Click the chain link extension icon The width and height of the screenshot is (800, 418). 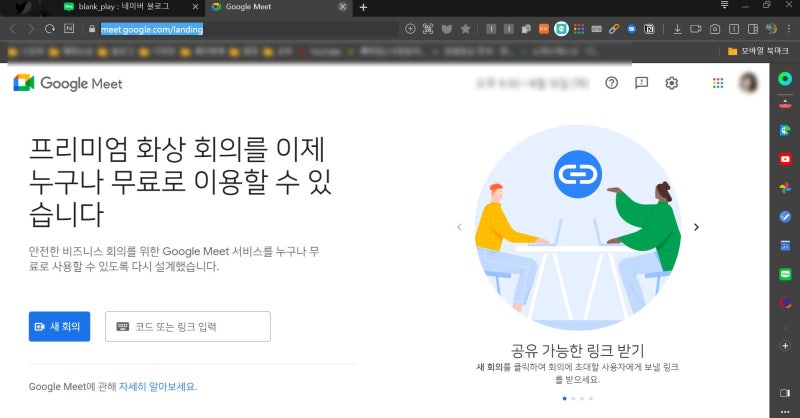614,29
